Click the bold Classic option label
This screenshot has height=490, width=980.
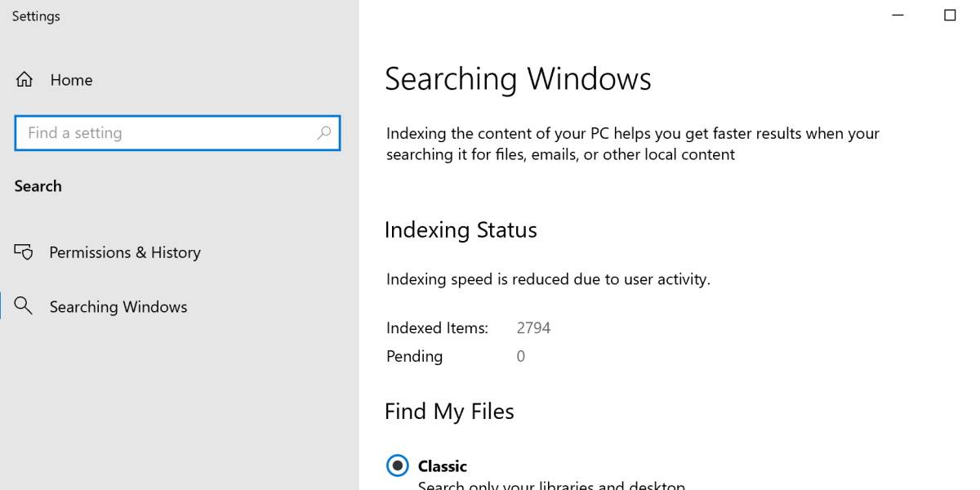443,466
